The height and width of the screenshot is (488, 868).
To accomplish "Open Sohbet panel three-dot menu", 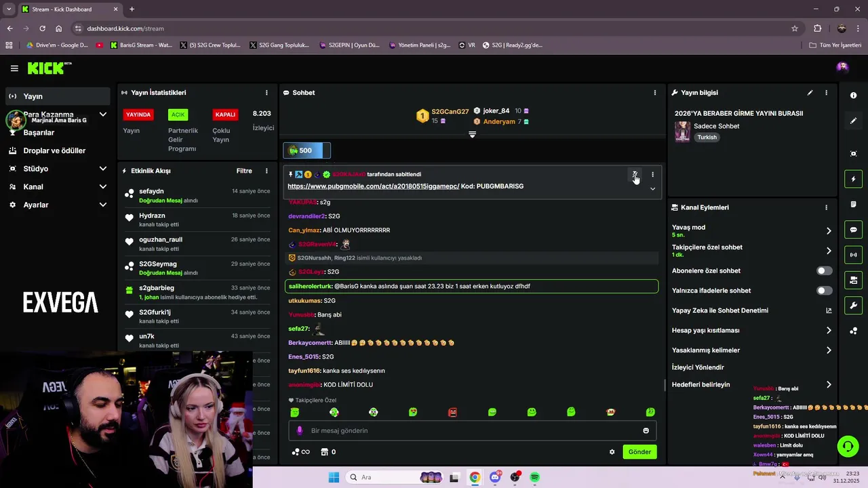I will coord(654,93).
